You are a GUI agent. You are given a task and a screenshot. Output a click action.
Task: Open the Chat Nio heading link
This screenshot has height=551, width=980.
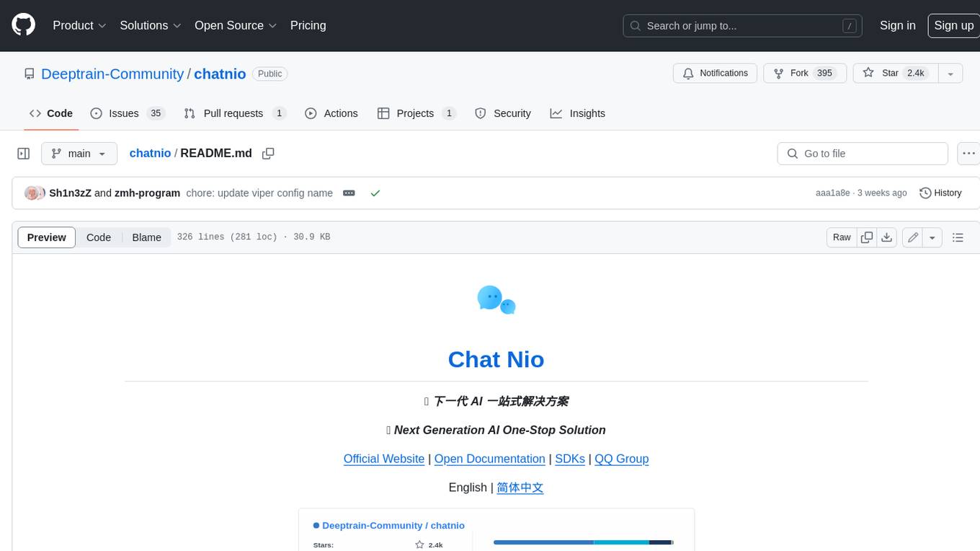point(496,359)
